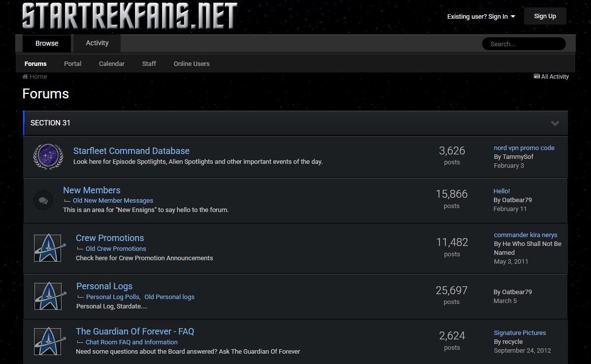The height and width of the screenshot is (364, 591).
Task: Click the February 3 post date
Action: (x=509, y=166)
